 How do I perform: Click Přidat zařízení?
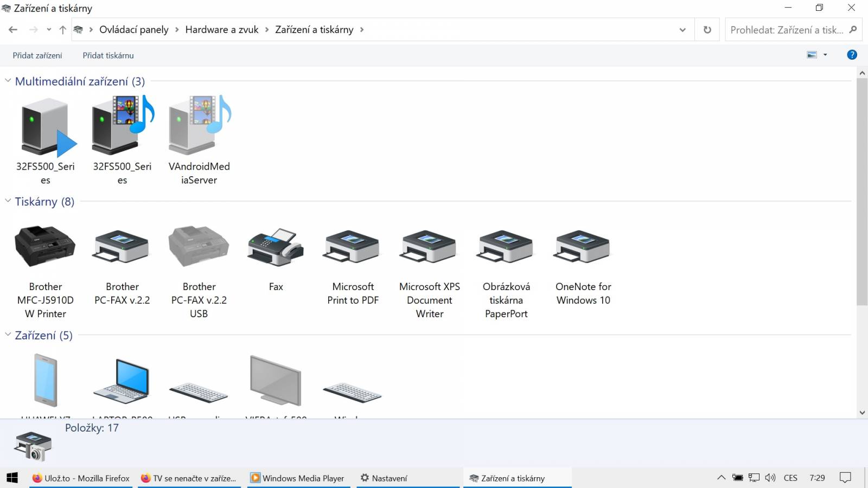pos(37,55)
